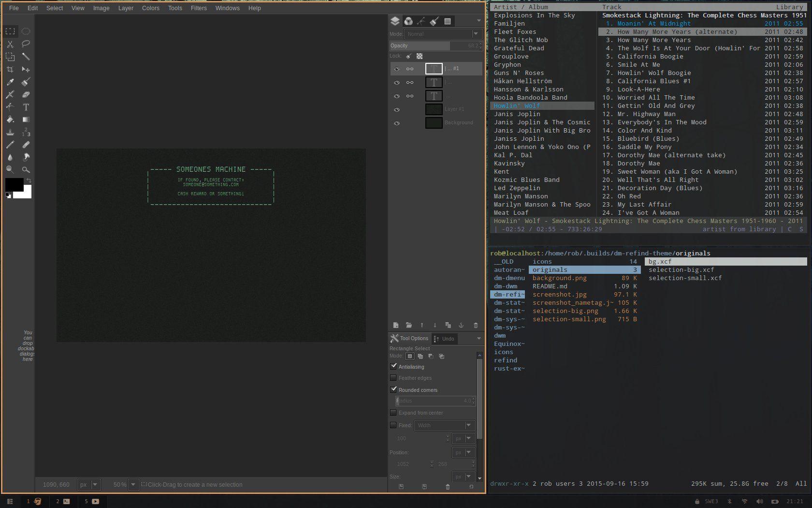Hide the Background layer with eye icon
The height and width of the screenshot is (508, 812).
click(x=397, y=123)
